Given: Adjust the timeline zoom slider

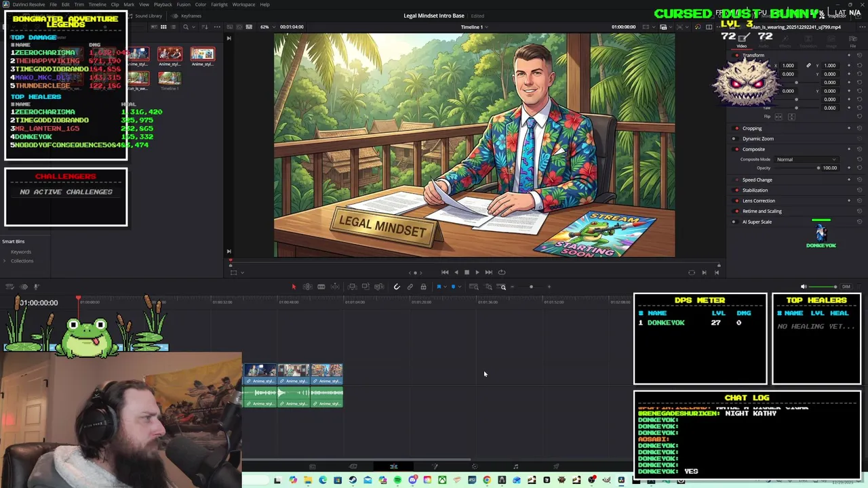Looking at the screenshot, I should [531, 287].
